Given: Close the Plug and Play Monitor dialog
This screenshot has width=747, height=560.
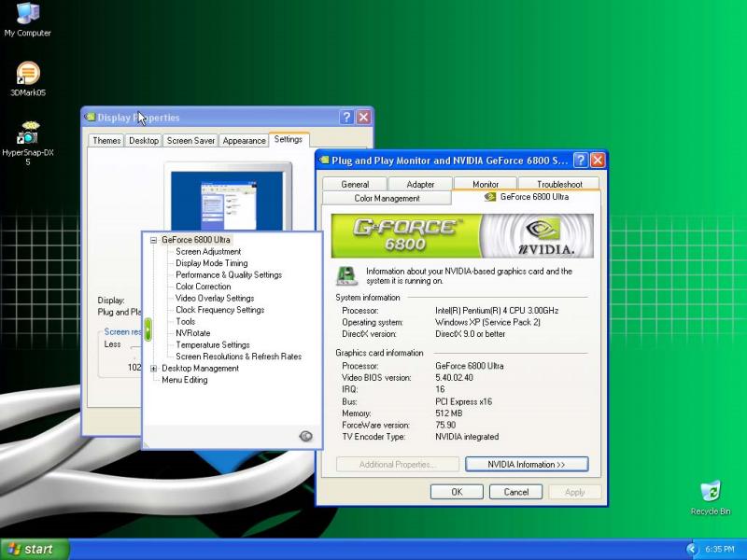Looking at the screenshot, I should tap(598, 161).
